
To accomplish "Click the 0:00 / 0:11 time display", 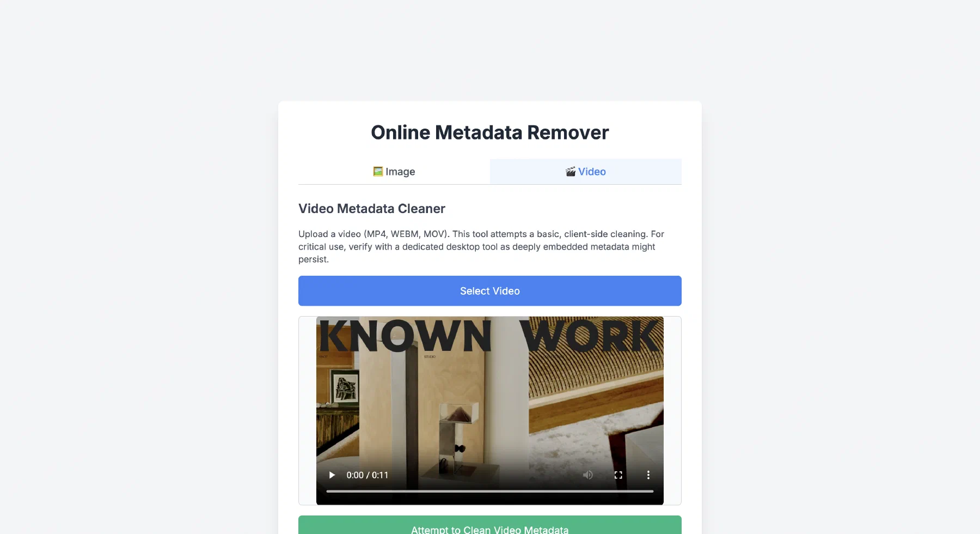I will pyautogui.click(x=367, y=475).
